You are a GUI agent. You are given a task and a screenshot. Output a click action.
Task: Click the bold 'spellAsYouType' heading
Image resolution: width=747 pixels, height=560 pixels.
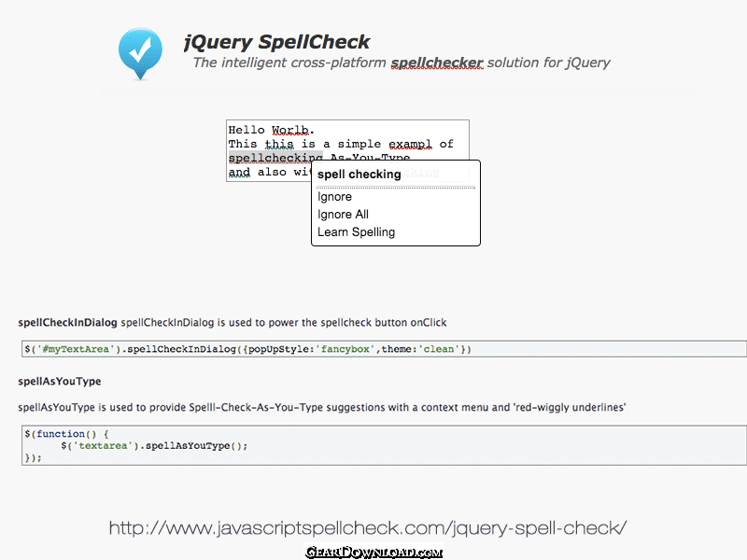[x=60, y=382]
